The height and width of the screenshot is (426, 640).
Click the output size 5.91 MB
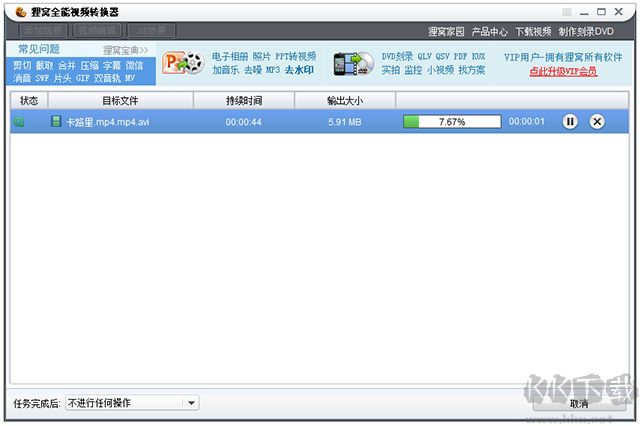[x=345, y=122]
